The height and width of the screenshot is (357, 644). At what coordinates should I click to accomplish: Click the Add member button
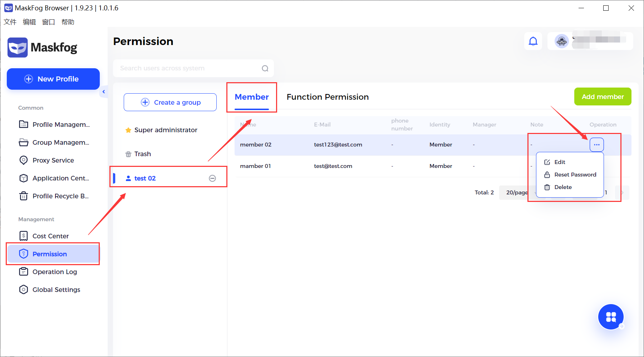(603, 96)
